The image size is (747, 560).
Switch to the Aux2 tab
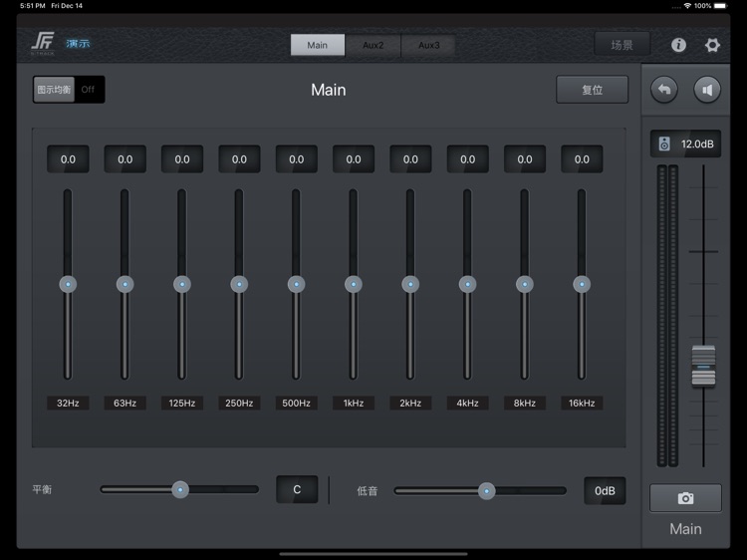click(373, 45)
